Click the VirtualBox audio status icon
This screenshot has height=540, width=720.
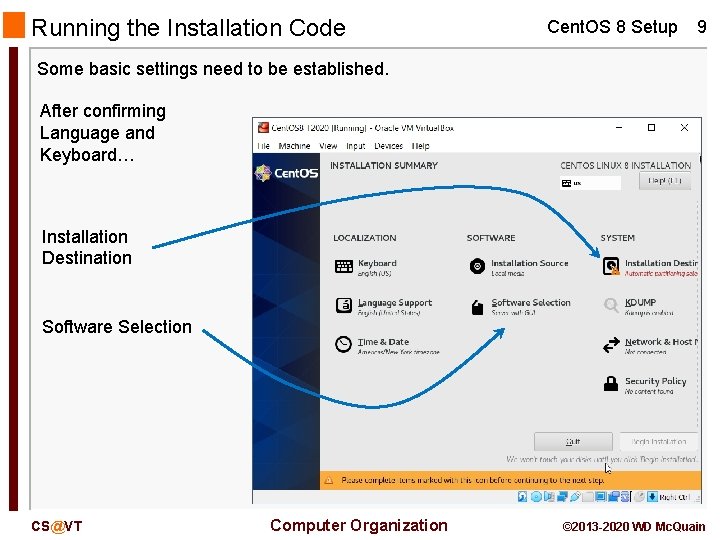point(549,496)
